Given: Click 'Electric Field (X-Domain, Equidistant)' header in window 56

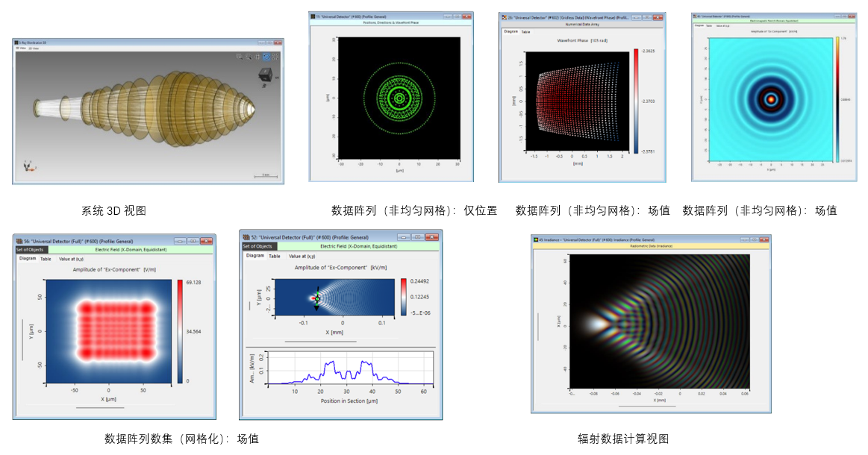Looking at the screenshot, I should point(131,250).
